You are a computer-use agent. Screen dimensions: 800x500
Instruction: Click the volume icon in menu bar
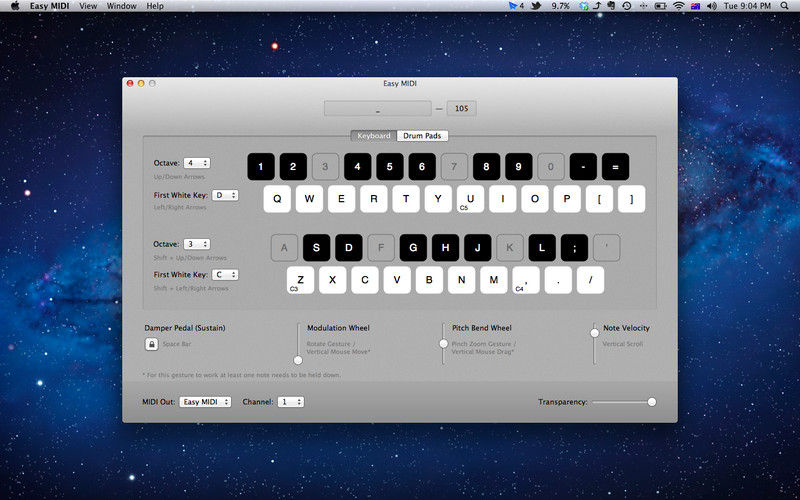pos(711,6)
